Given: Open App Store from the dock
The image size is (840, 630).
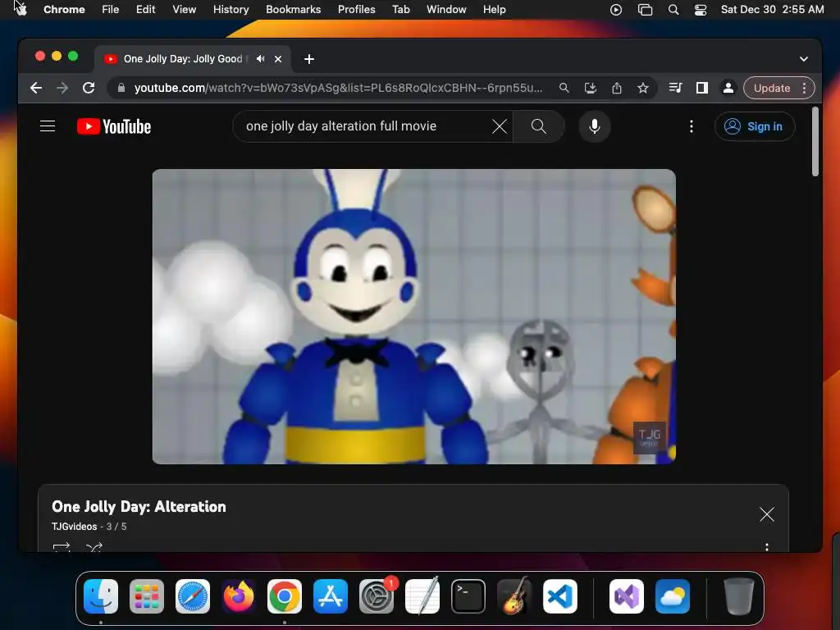Looking at the screenshot, I should (x=331, y=596).
